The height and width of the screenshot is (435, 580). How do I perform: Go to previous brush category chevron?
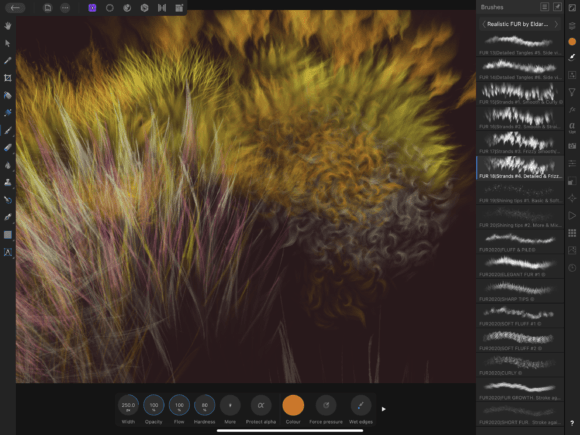tap(484, 24)
